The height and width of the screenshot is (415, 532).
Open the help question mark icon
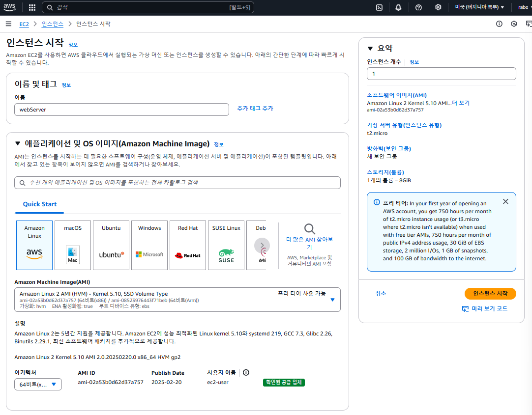[419, 7]
